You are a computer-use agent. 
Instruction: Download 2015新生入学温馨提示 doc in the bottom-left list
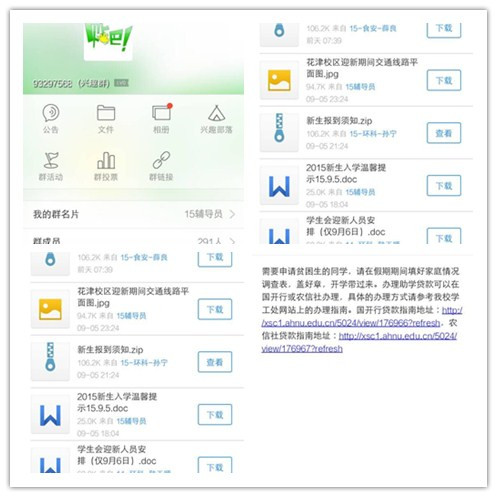[215, 415]
